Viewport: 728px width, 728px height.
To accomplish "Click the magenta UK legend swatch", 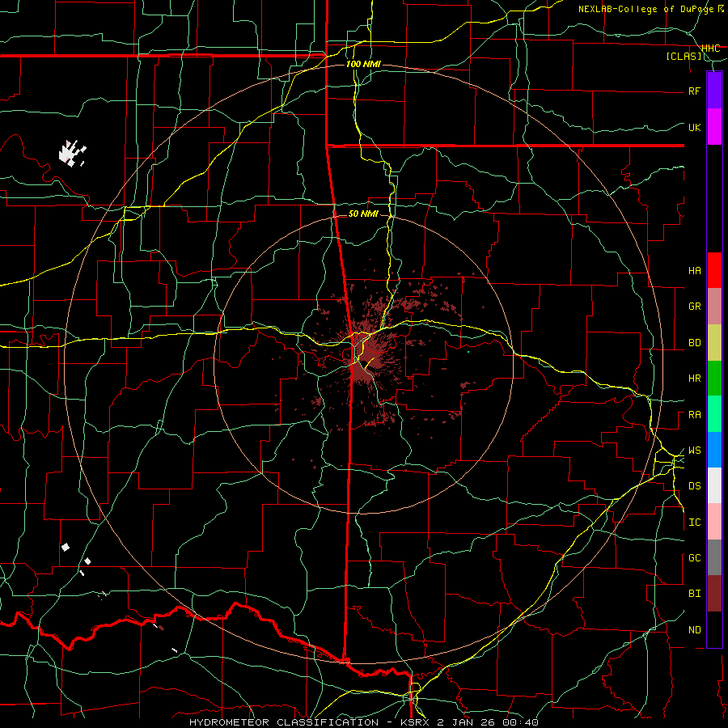I will (x=714, y=126).
